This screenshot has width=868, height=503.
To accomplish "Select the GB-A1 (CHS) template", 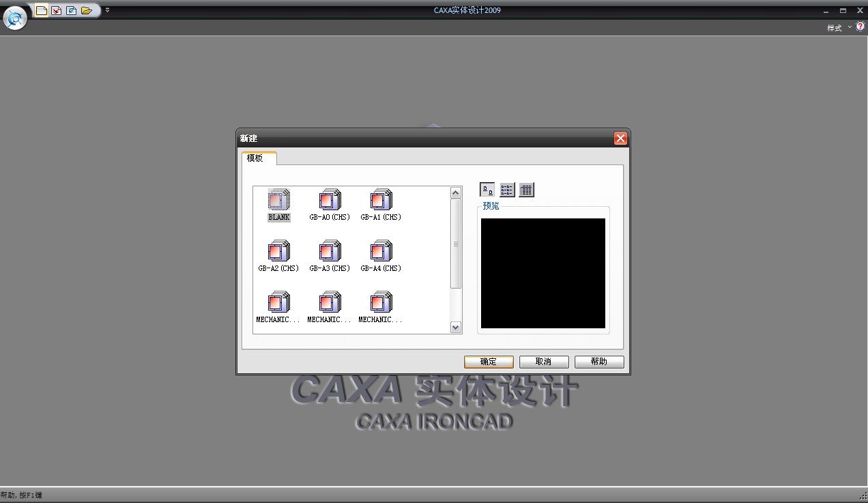I will (381, 205).
